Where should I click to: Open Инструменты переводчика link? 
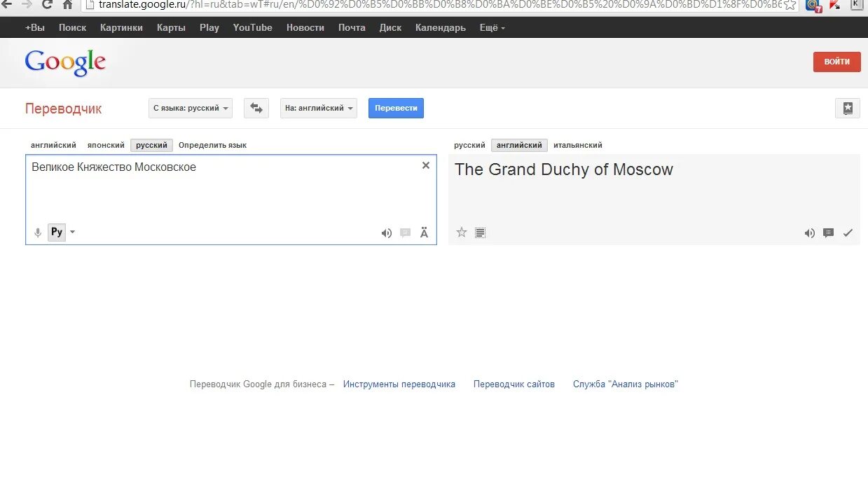click(x=399, y=384)
